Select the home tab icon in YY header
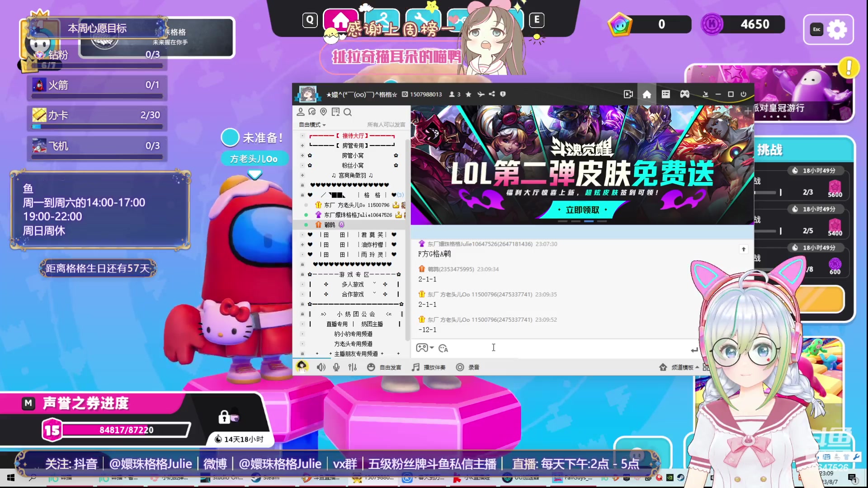 [647, 94]
